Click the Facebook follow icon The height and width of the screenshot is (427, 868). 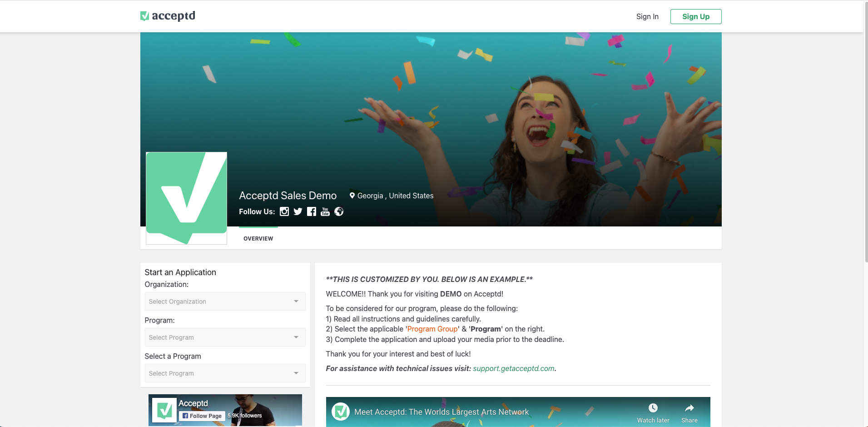pos(312,211)
